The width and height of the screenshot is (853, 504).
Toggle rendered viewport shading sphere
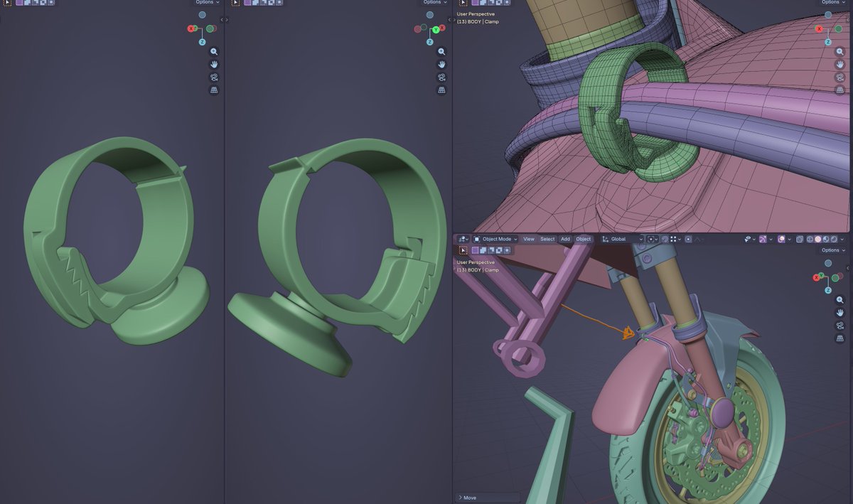(833, 239)
